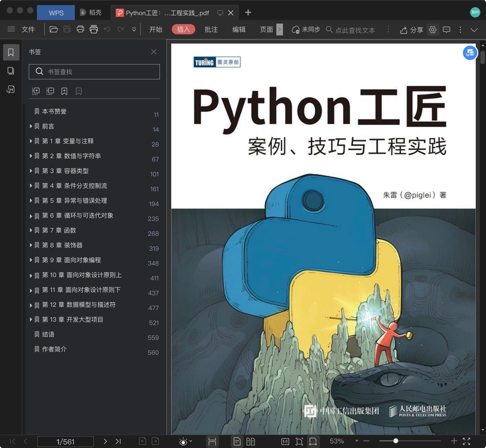Click the fit page icon

pyautogui.click(x=299, y=441)
